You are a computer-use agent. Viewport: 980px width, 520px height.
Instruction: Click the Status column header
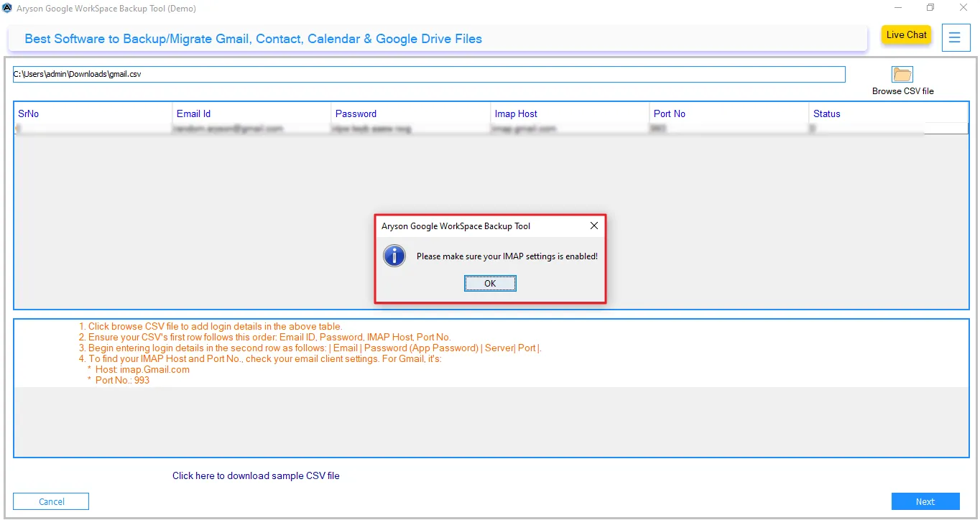[x=826, y=113]
